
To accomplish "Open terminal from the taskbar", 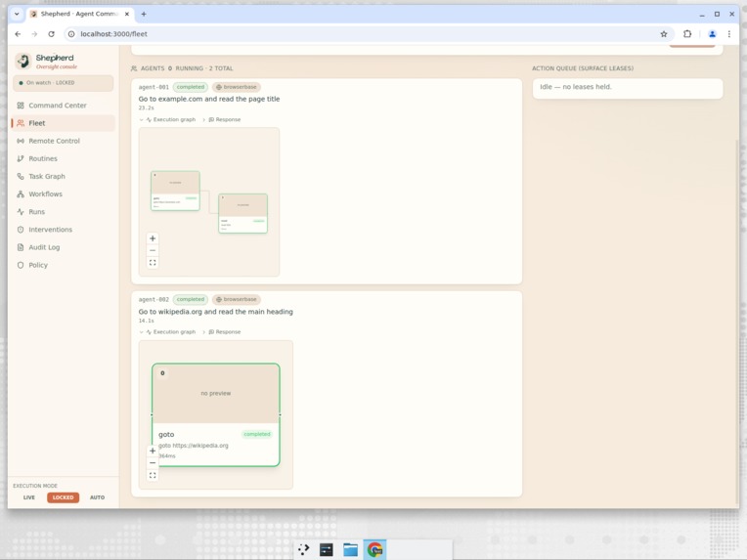I will 327,549.
